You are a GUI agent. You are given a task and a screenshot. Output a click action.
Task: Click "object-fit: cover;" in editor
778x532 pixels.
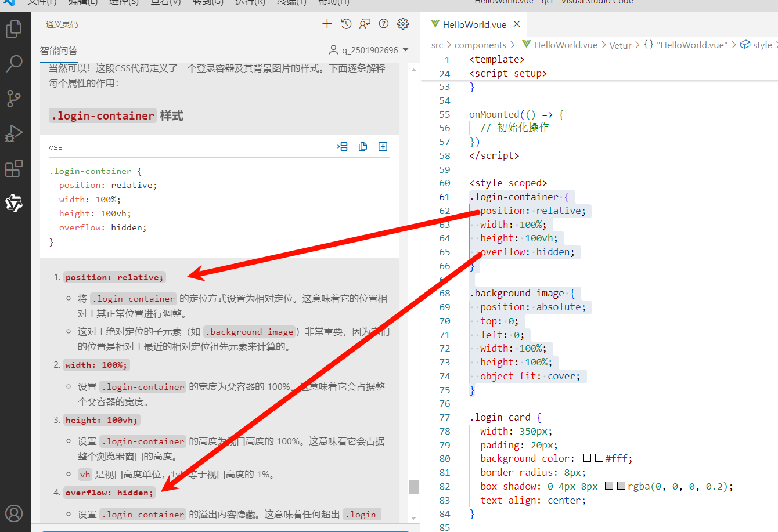[x=530, y=376]
